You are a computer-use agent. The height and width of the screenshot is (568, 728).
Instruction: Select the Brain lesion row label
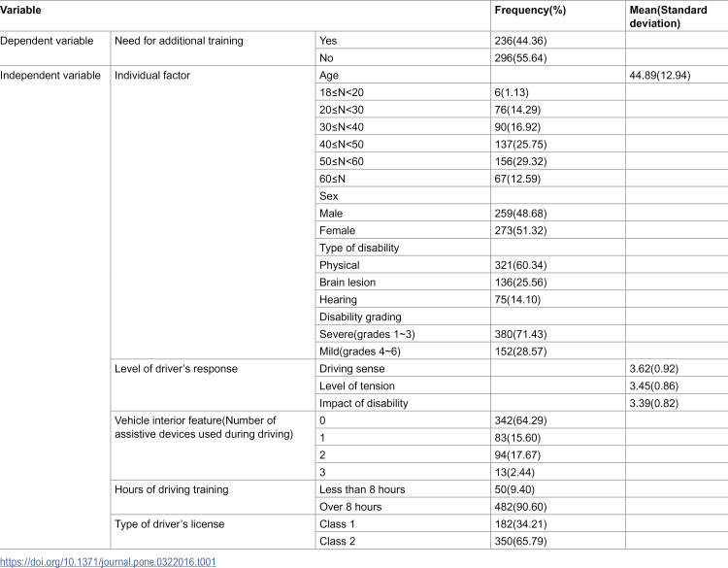tap(347, 283)
